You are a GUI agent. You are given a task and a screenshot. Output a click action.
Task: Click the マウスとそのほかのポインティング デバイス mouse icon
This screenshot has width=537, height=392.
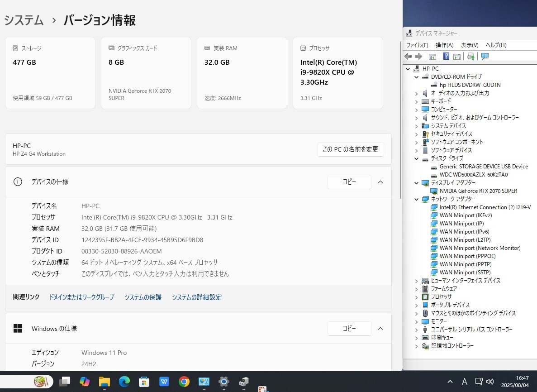(425, 313)
